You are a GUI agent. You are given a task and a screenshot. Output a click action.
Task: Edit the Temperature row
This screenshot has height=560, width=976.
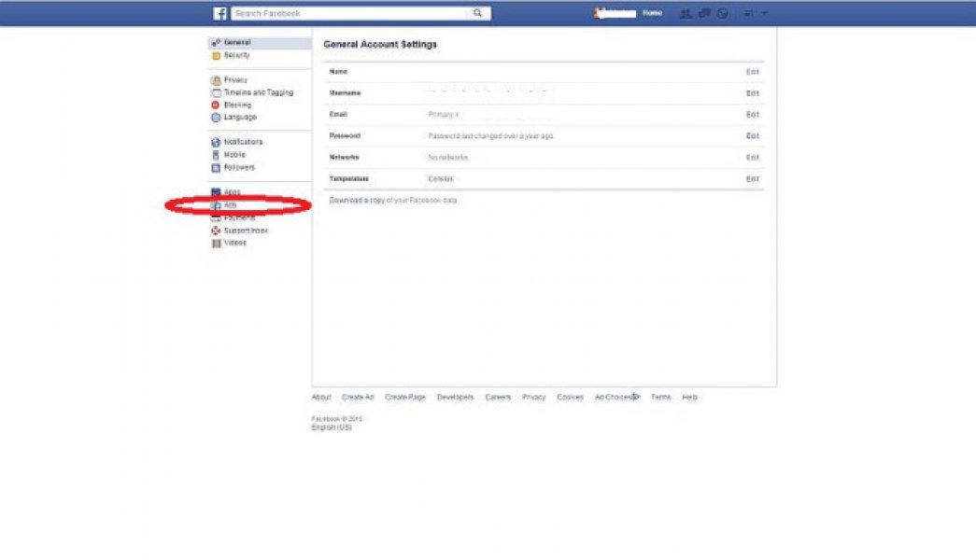pyautogui.click(x=752, y=178)
